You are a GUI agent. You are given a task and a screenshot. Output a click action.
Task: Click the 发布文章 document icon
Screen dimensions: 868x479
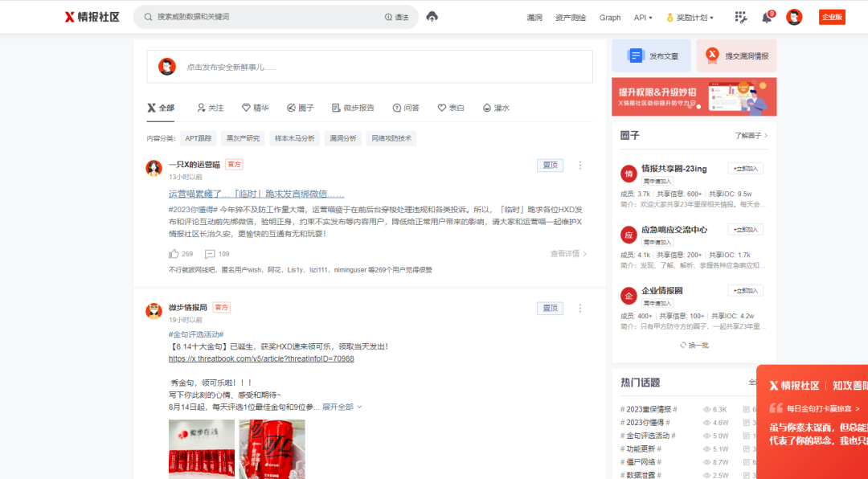636,55
